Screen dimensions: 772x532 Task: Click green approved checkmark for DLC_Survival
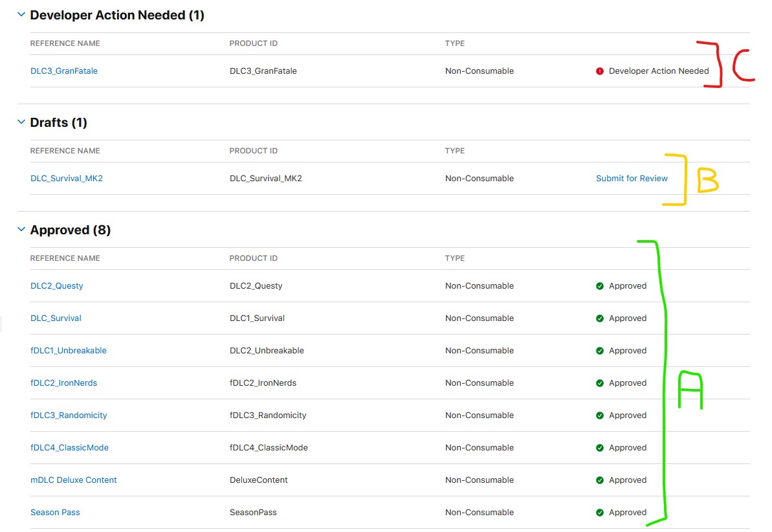coord(600,318)
